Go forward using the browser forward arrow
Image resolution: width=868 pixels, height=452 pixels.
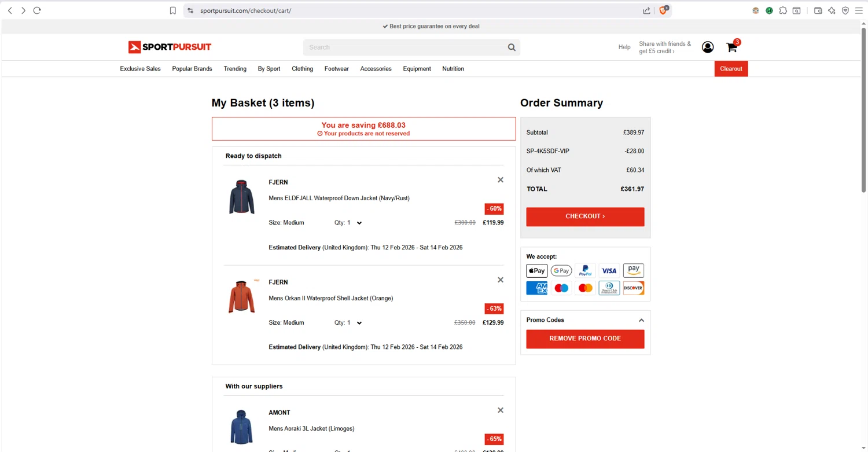pyautogui.click(x=23, y=10)
